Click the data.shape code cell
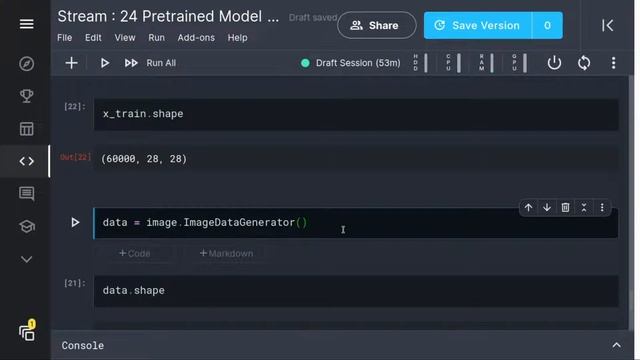 [356, 291]
